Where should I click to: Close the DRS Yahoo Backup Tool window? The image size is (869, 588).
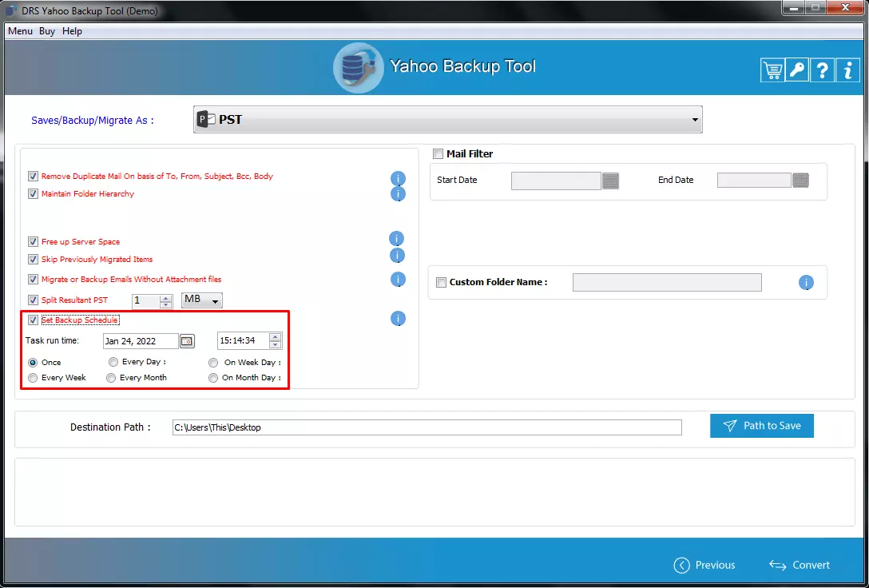coord(845,8)
